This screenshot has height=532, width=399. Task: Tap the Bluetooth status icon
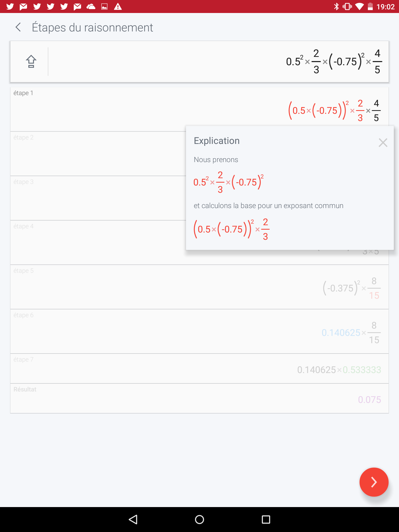pos(336,6)
